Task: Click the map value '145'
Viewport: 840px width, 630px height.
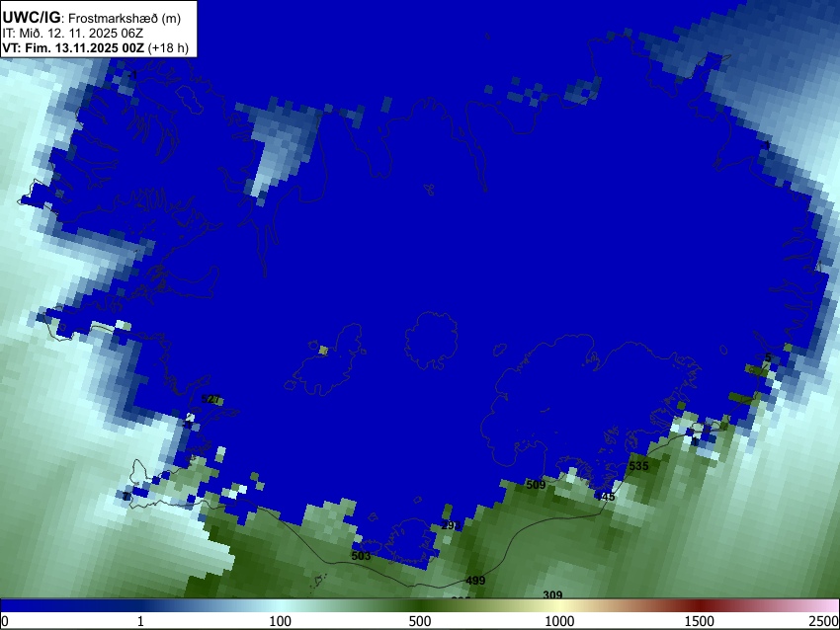Action: pos(606,497)
